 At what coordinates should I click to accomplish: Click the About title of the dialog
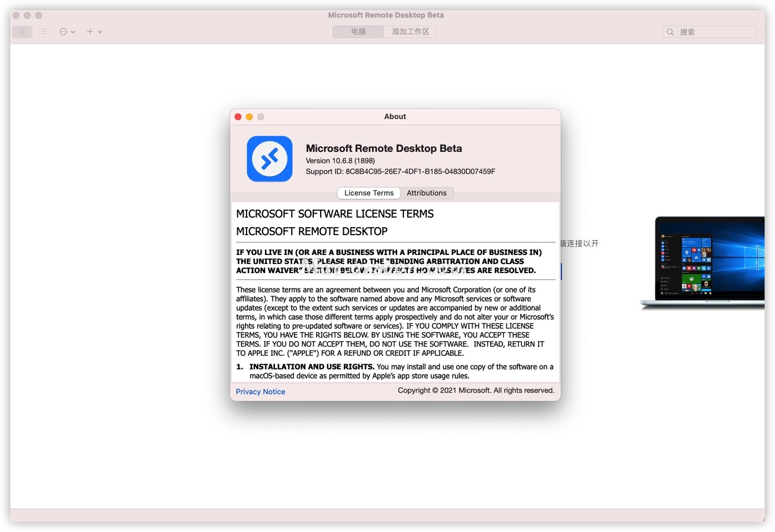coord(395,117)
